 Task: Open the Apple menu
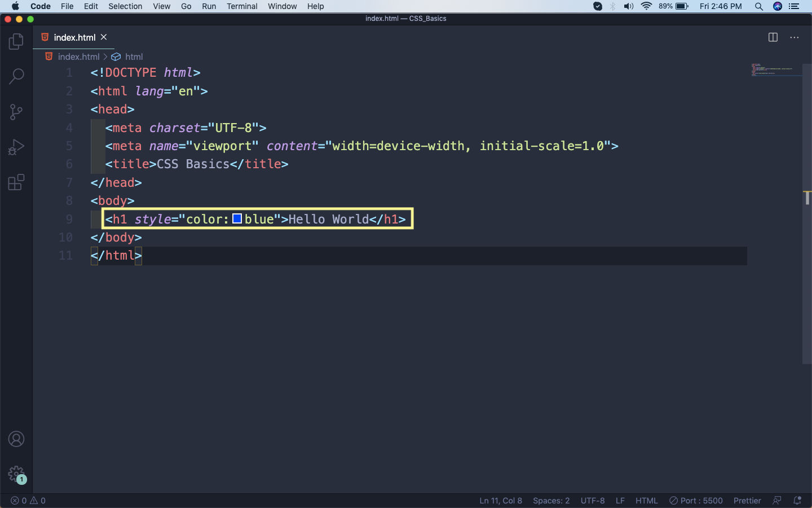15,6
